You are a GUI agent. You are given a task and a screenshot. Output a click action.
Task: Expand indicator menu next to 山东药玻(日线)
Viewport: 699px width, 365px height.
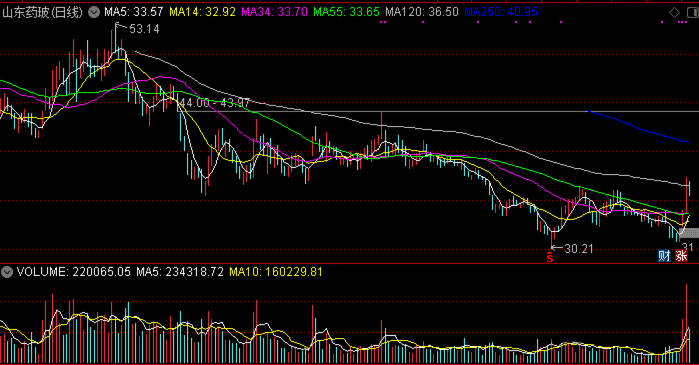[x=94, y=12]
